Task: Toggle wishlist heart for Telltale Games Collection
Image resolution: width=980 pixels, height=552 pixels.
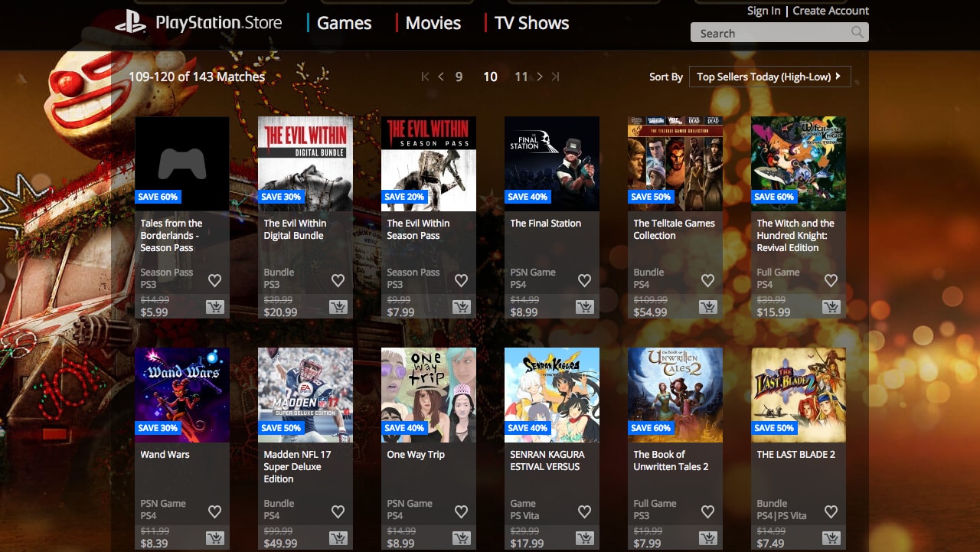Action: tap(707, 281)
